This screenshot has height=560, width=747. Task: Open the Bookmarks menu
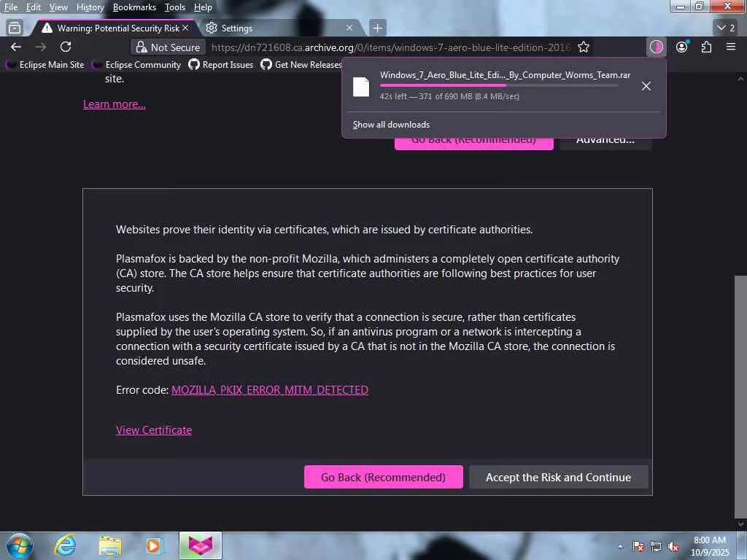[x=134, y=7]
